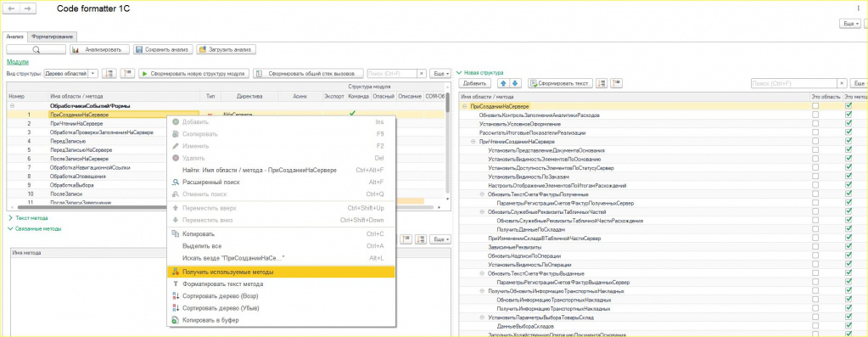Tick Это область for ЗависимыеРеквизиты row

click(815, 247)
